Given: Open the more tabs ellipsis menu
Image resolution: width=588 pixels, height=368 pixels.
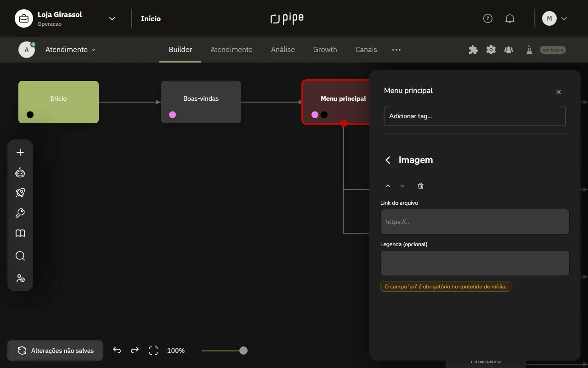Looking at the screenshot, I should click(396, 50).
